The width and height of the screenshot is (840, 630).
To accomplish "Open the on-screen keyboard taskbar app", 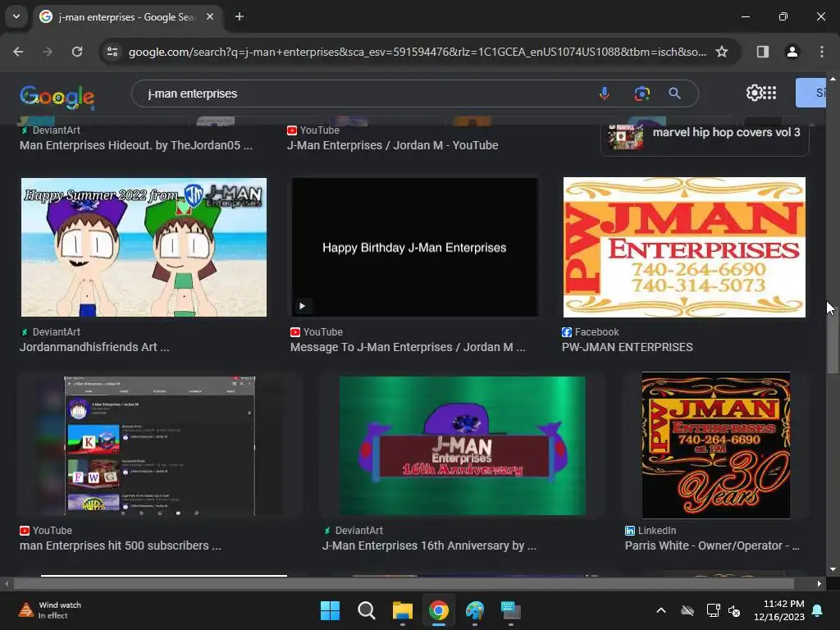I will pyautogui.click(x=510, y=610).
